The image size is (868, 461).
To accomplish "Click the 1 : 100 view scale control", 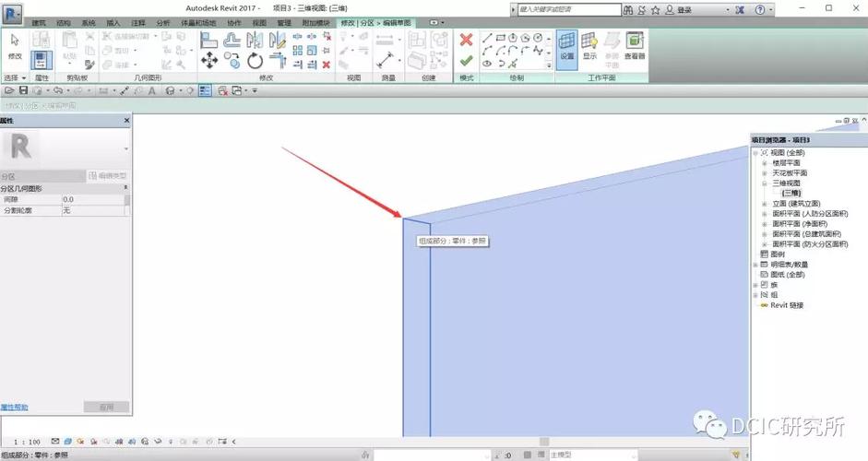I will pos(27,442).
